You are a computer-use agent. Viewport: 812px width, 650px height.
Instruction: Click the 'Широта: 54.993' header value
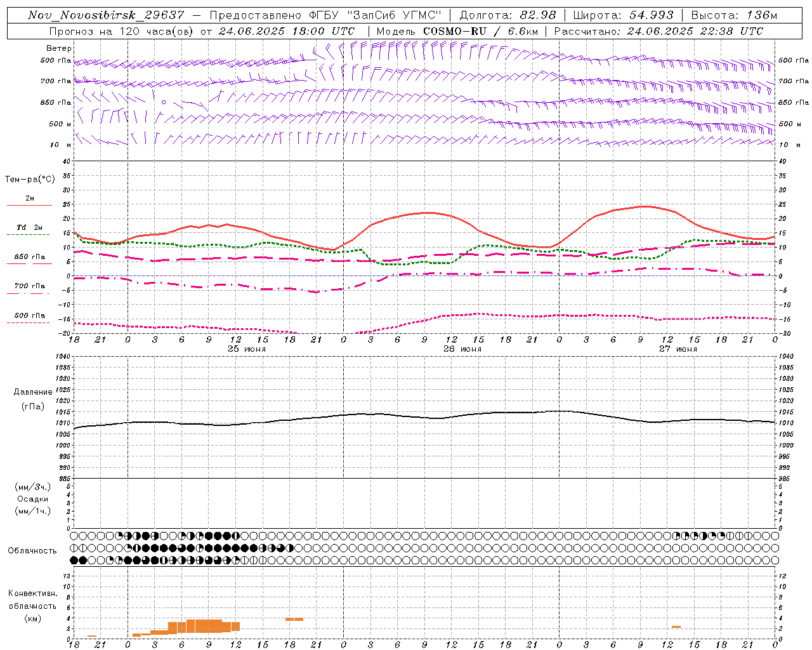pyautogui.click(x=623, y=15)
